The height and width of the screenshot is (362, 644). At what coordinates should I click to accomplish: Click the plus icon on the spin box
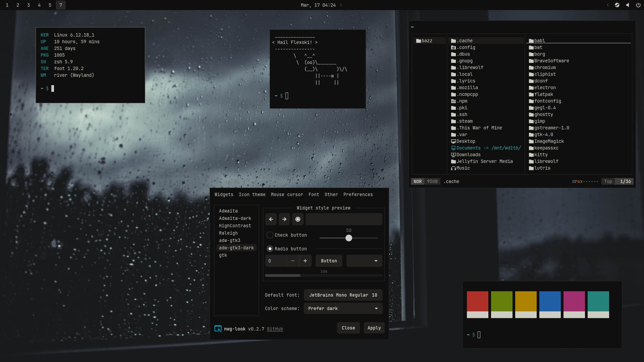tap(305, 261)
